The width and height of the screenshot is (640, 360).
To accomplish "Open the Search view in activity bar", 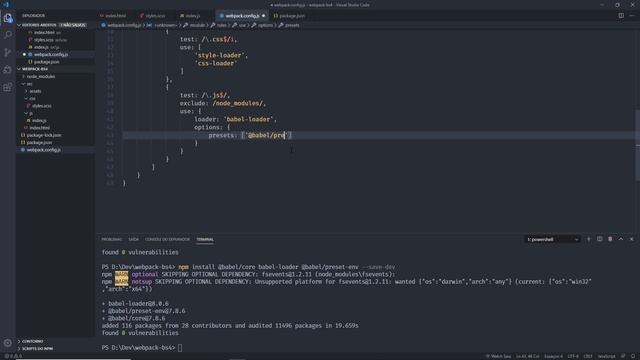I will [7, 35].
